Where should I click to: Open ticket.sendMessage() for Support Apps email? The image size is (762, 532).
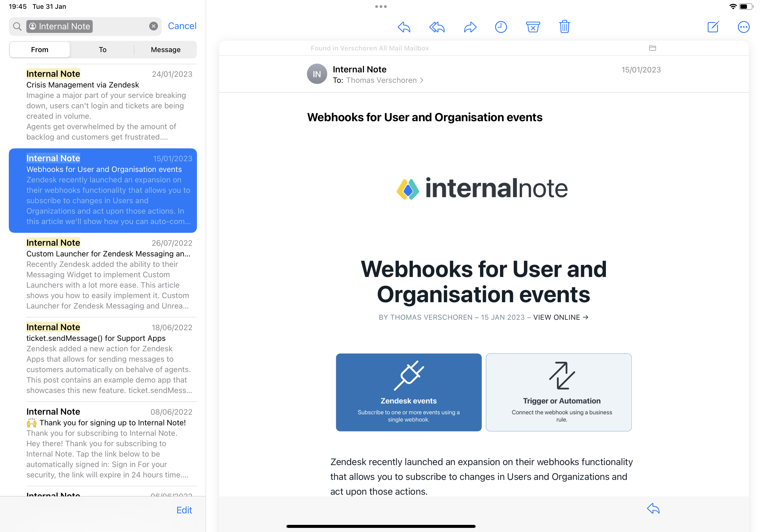tap(103, 359)
